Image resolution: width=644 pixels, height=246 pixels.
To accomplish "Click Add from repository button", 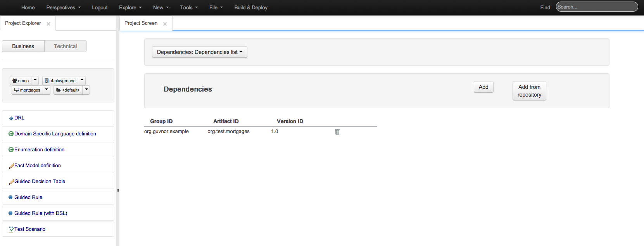I will (529, 91).
